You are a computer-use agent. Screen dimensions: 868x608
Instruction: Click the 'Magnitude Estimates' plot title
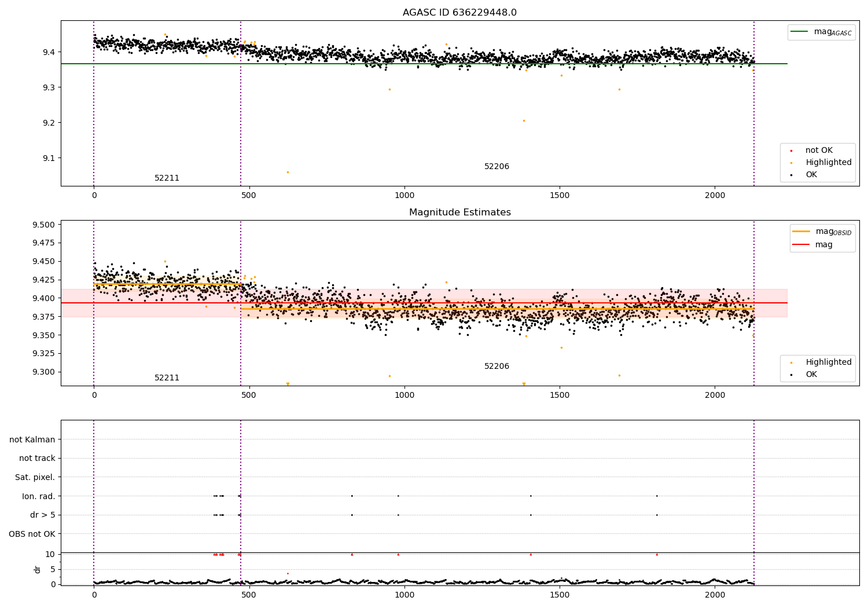[x=459, y=213]
